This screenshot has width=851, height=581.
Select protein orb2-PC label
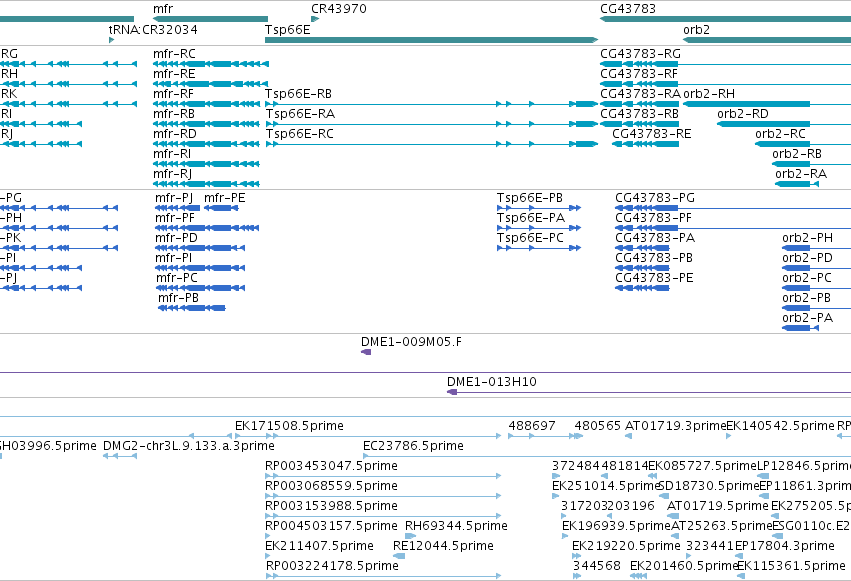click(x=807, y=278)
